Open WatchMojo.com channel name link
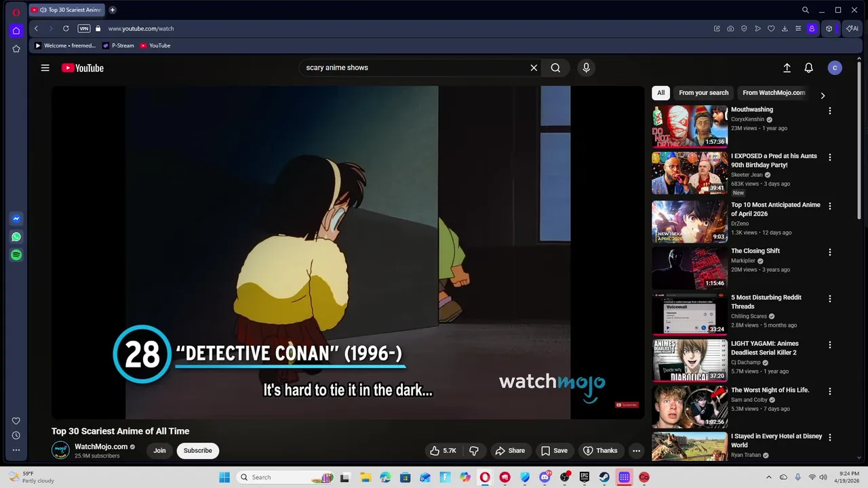Image resolution: width=868 pixels, height=488 pixels. coord(101,447)
